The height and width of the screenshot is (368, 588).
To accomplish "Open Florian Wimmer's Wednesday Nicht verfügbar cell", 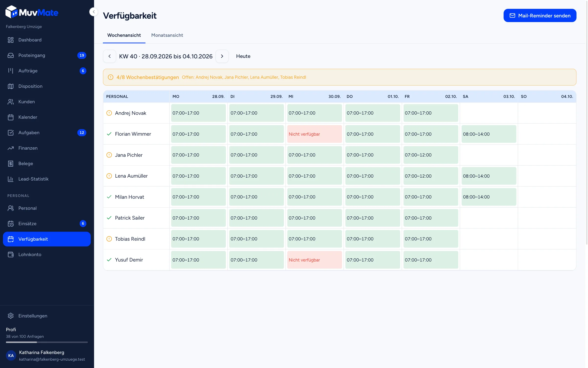I will 314,134.
